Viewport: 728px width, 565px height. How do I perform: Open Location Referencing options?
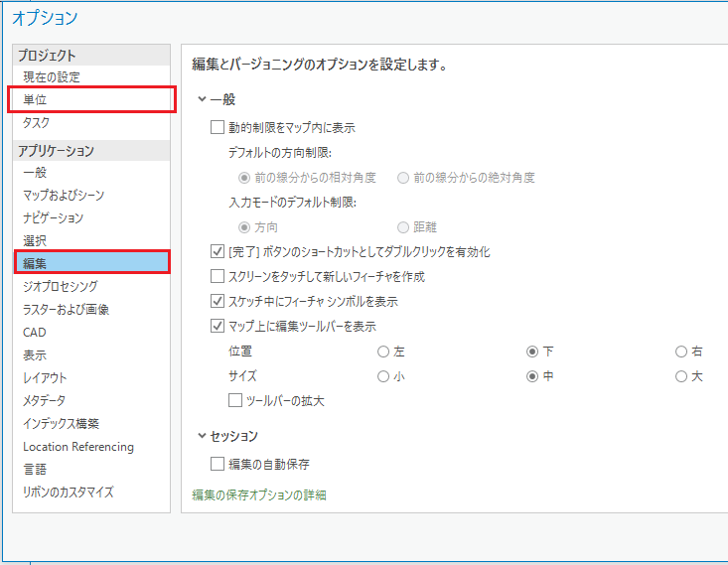pos(91,447)
